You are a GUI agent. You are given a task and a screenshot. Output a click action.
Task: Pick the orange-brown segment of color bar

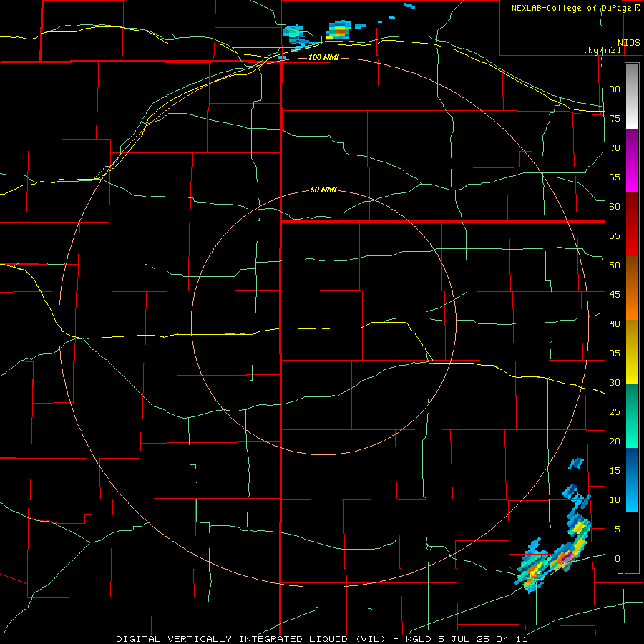(632, 288)
